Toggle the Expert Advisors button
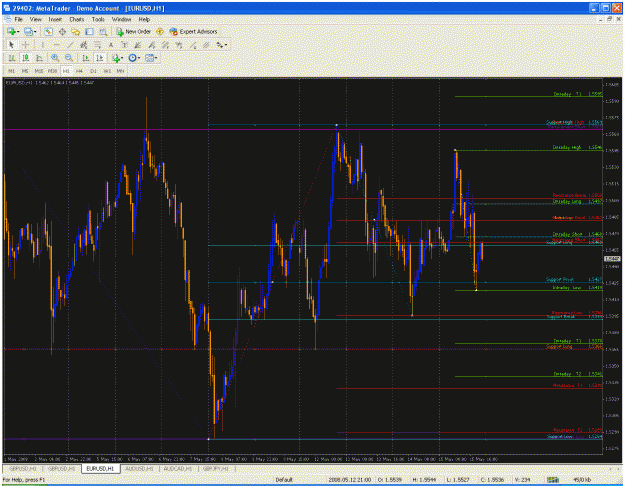The height and width of the screenshot is (486, 625). point(194,31)
